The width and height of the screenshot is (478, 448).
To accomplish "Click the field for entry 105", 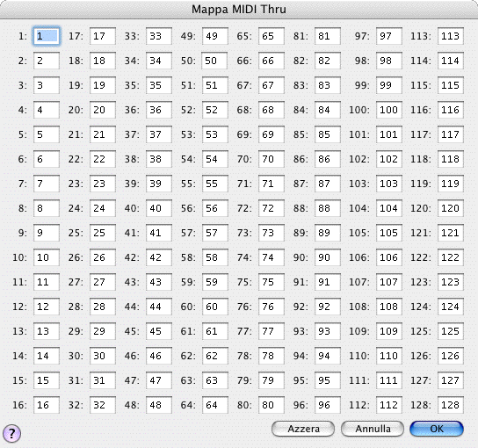I will click(x=389, y=233).
